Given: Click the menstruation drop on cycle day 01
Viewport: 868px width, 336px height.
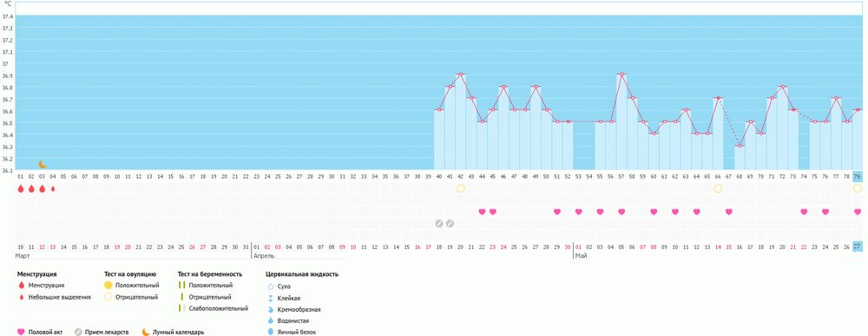Looking at the screenshot, I should [21, 188].
